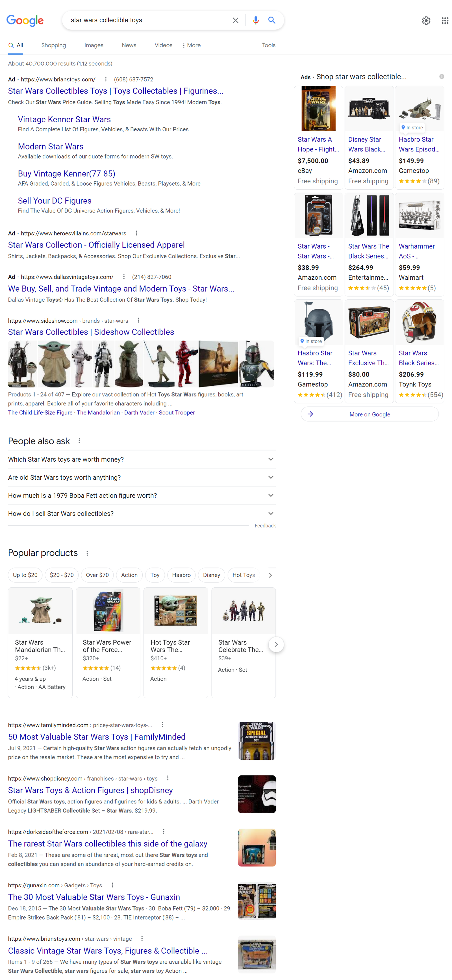
Task: Switch to the Shopping tab
Action: coord(54,45)
